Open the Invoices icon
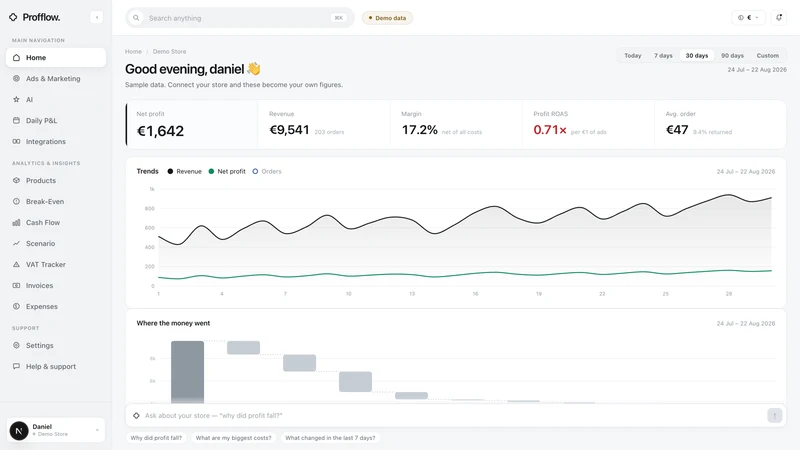This screenshot has width=800, height=450. pyautogui.click(x=16, y=285)
